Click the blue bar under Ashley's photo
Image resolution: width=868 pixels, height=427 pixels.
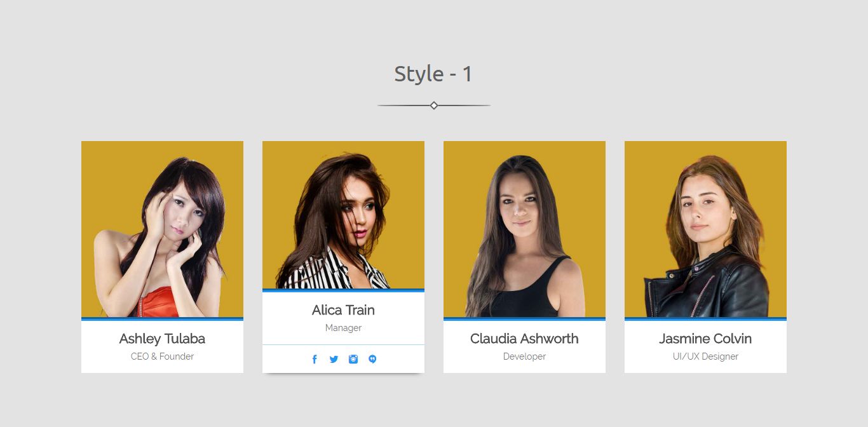tap(162, 319)
